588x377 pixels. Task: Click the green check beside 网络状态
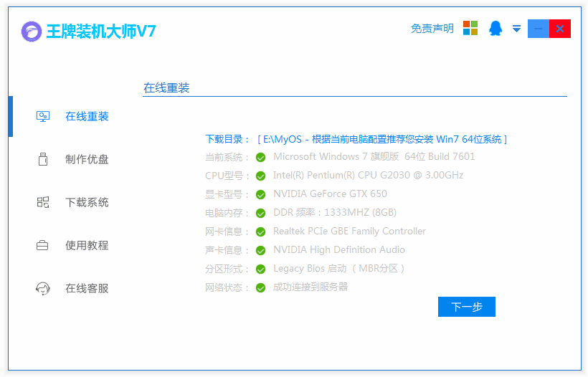point(260,288)
